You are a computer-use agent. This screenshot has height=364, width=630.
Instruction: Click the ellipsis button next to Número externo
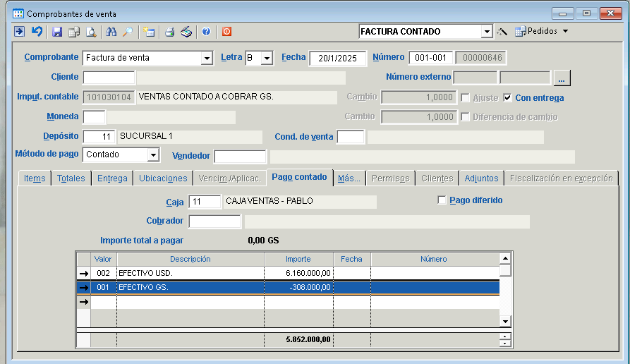[x=562, y=78]
